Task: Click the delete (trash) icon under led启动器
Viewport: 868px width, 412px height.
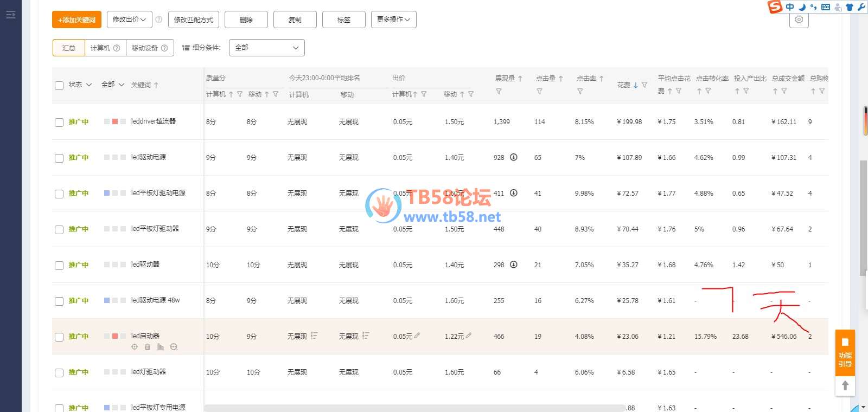Action: (x=148, y=347)
